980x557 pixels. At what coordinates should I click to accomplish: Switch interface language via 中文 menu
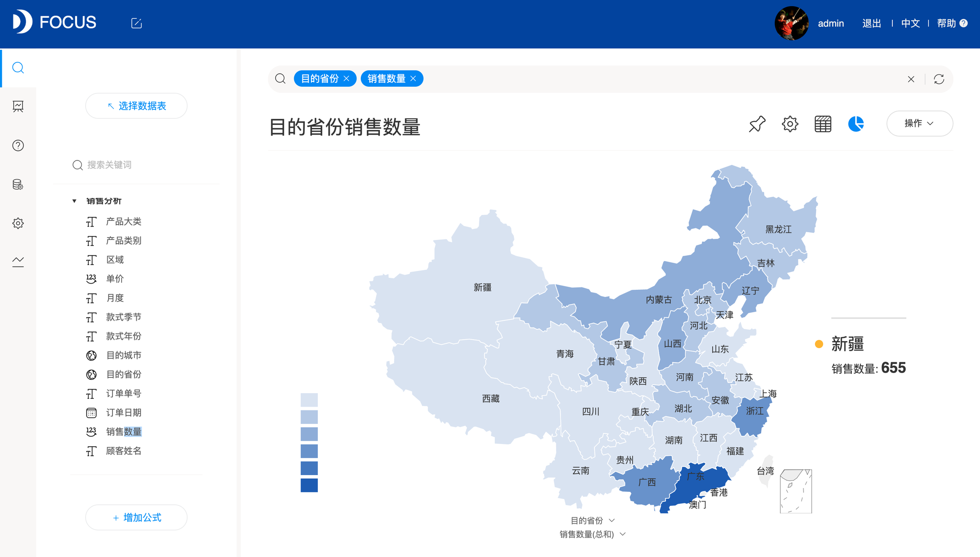[x=910, y=23]
